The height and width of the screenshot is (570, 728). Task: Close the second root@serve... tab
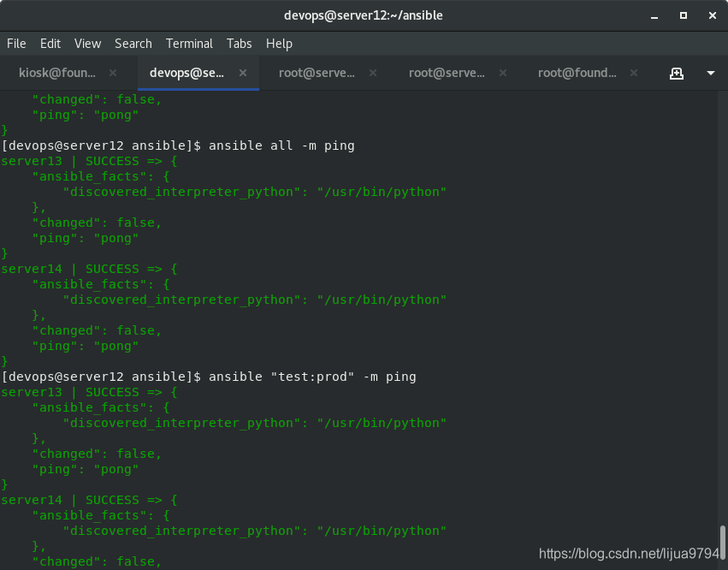(503, 73)
